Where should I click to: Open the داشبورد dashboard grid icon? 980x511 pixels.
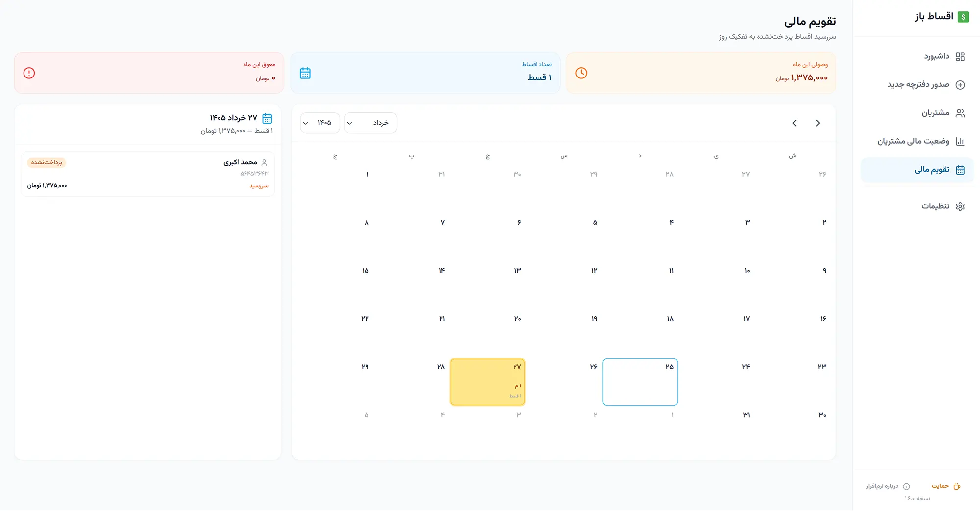point(960,57)
